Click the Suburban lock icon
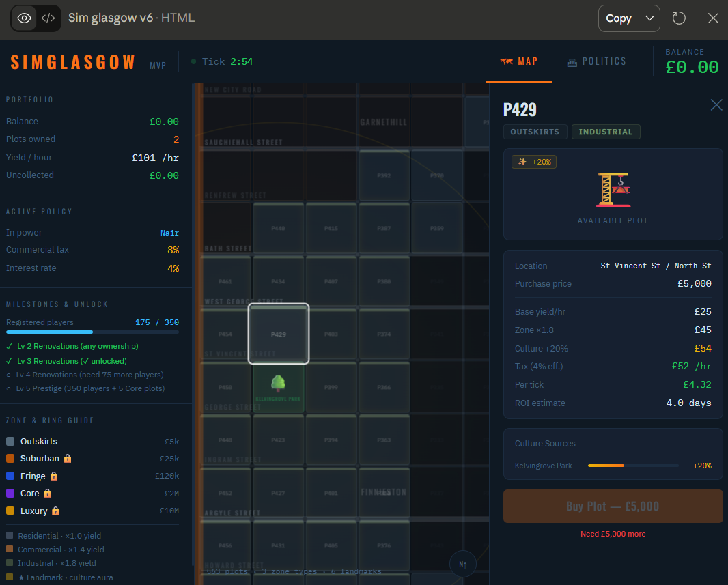This screenshot has width=728, height=585. point(68,458)
